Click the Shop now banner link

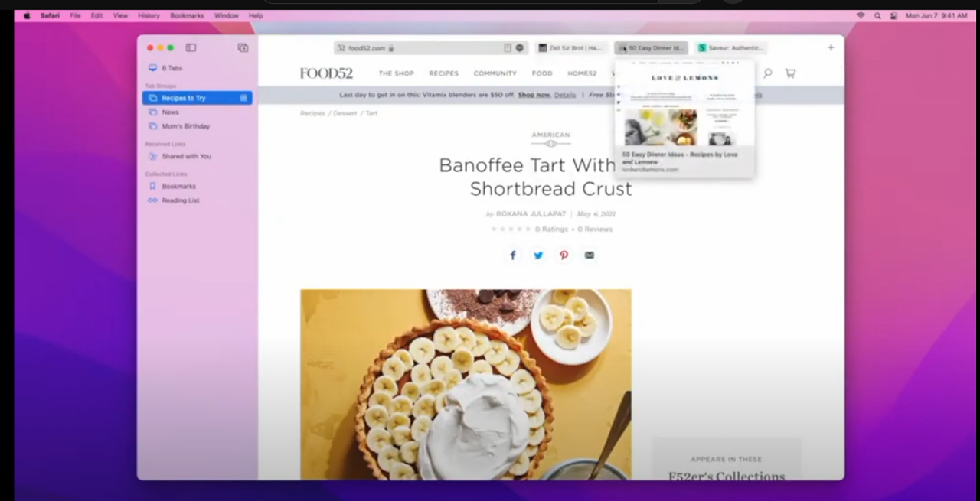point(534,95)
